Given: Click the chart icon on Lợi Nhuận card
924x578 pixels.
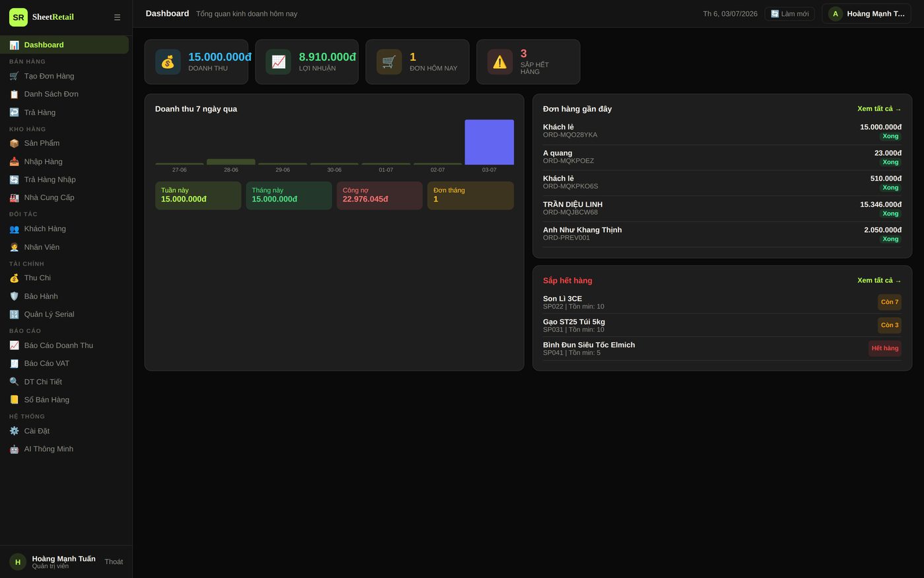Looking at the screenshot, I should [x=279, y=61].
